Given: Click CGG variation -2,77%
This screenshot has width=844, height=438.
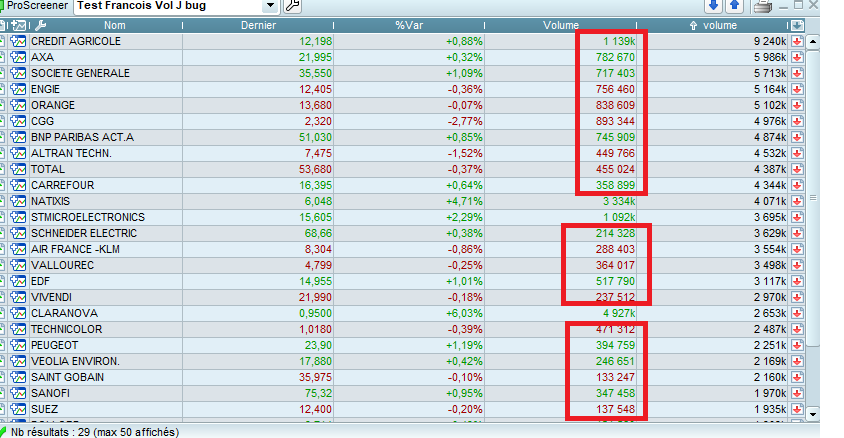Looking at the screenshot, I should click(x=465, y=121).
